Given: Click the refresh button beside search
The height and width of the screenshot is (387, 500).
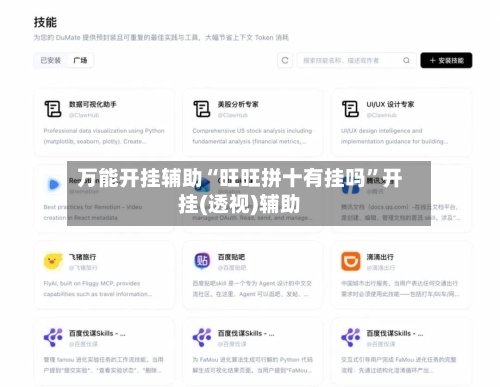Looking at the screenshot, I should click(285, 60).
